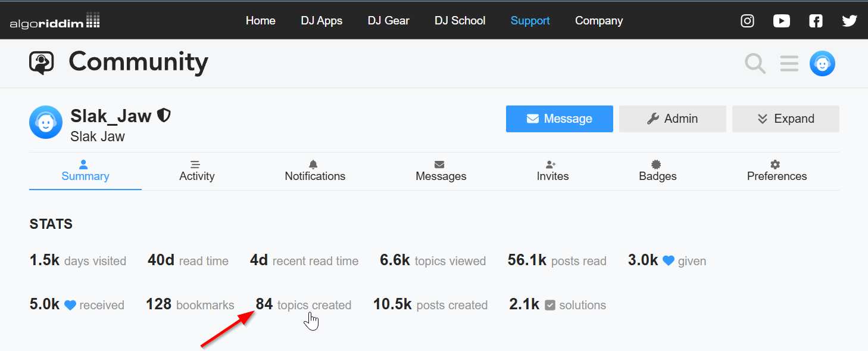Image resolution: width=868 pixels, height=351 pixels.
Task: Send a message with Message button
Action: pos(559,119)
